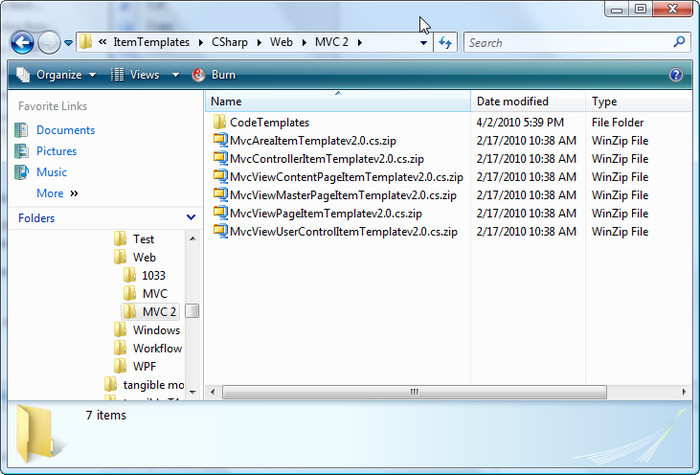This screenshot has width=700, height=475.
Task: Open the Views dropdown arrow
Action: pos(175,75)
